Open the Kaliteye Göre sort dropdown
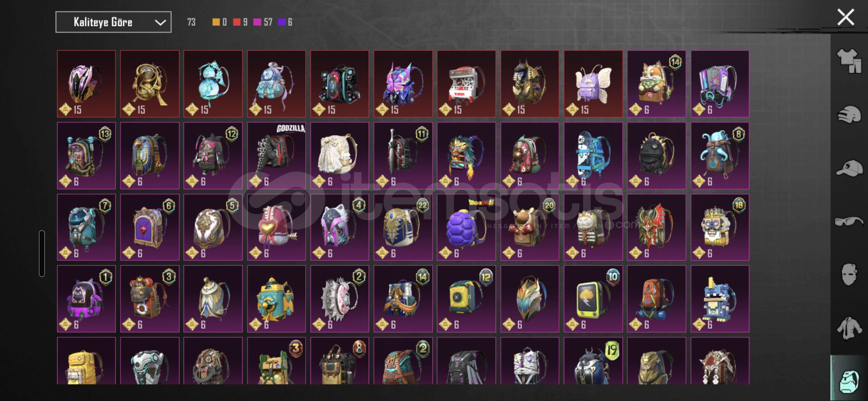Screen dimensions: 868x401 click(x=114, y=22)
